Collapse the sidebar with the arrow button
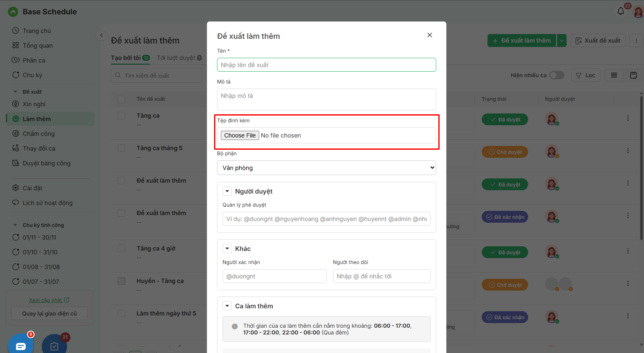 click(x=101, y=35)
